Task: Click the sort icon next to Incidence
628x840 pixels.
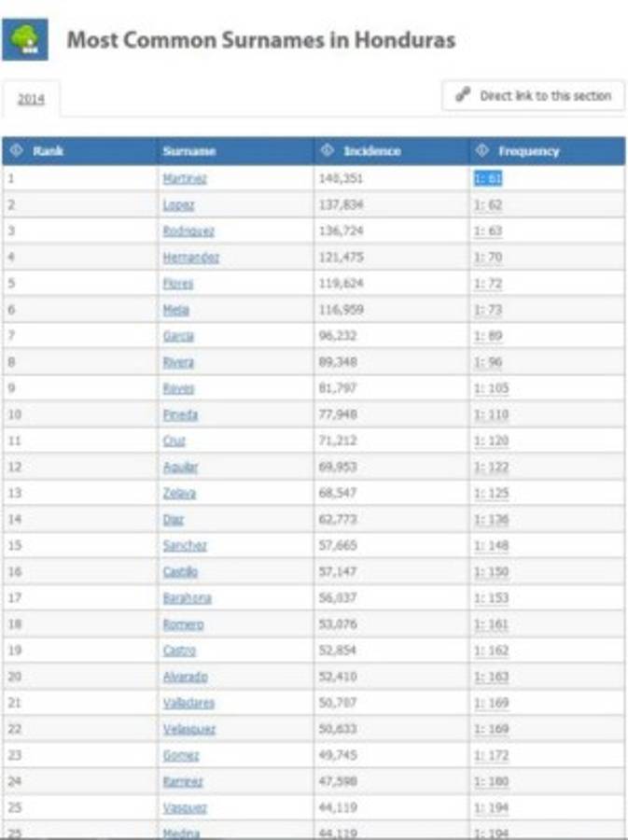Action: 328,150
